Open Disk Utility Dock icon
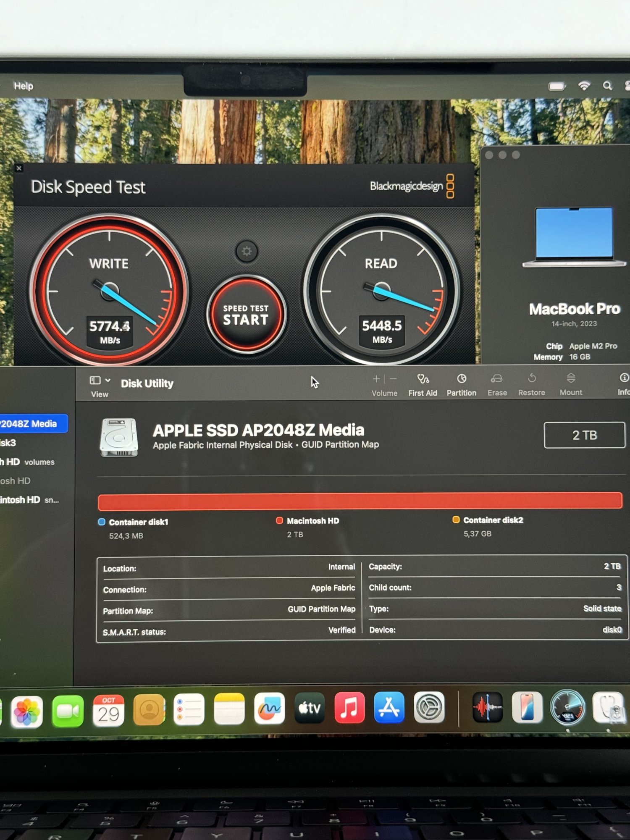 608,708
